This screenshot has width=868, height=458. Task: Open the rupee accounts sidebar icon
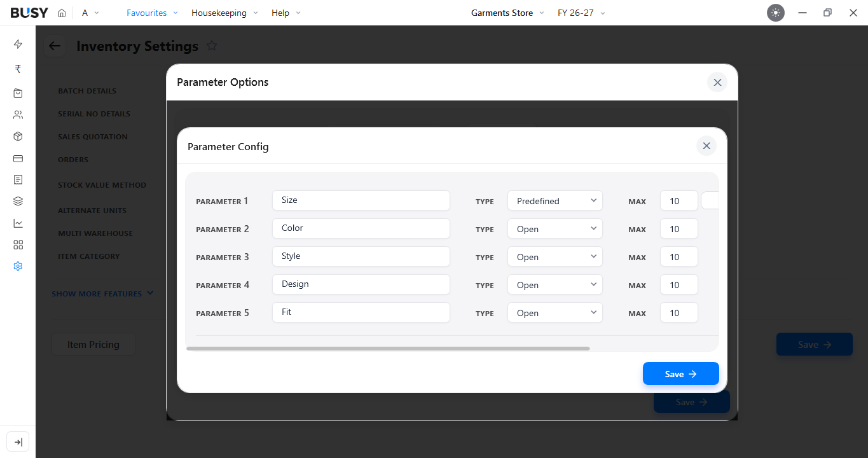point(18,69)
